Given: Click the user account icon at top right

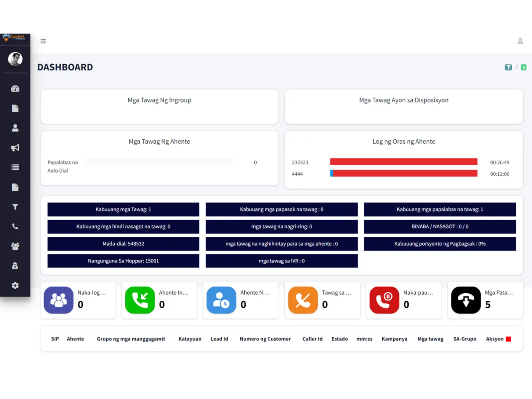Looking at the screenshot, I should coord(520,41).
